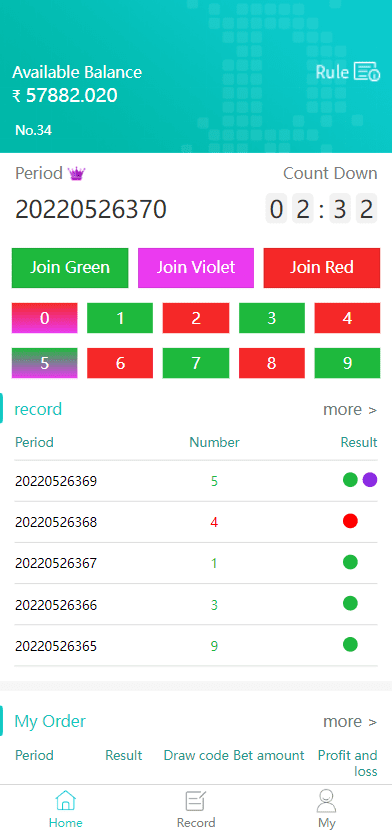Click the countdown timer seconds digits
This screenshot has width=392, height=831.
click(x=353, y=209)
